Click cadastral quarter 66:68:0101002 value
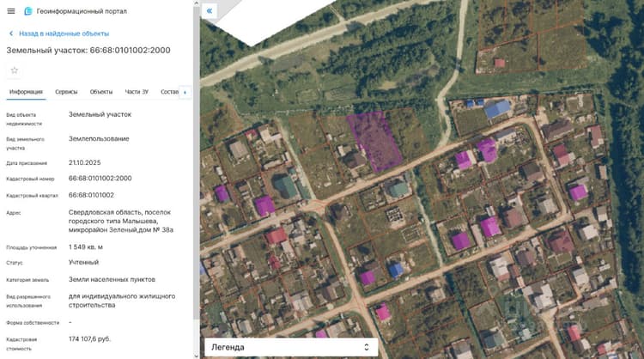This screenshot has height=359, width=644. [91, 195]
